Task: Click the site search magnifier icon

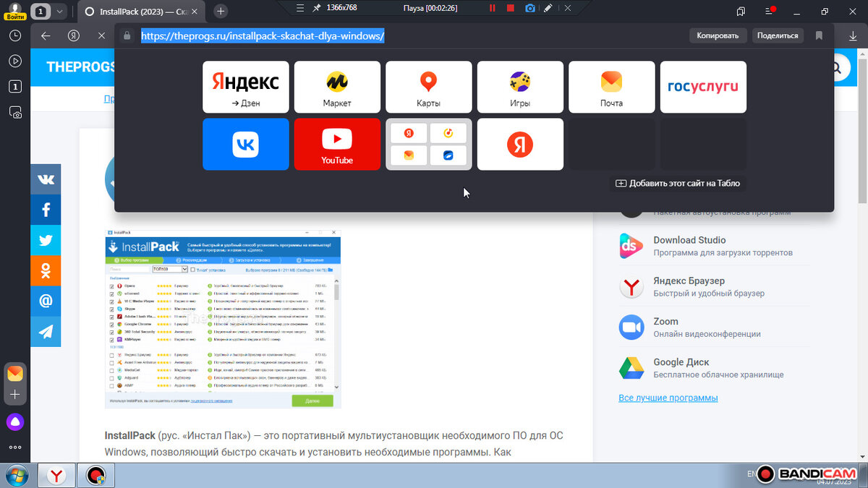Action: 836,68
